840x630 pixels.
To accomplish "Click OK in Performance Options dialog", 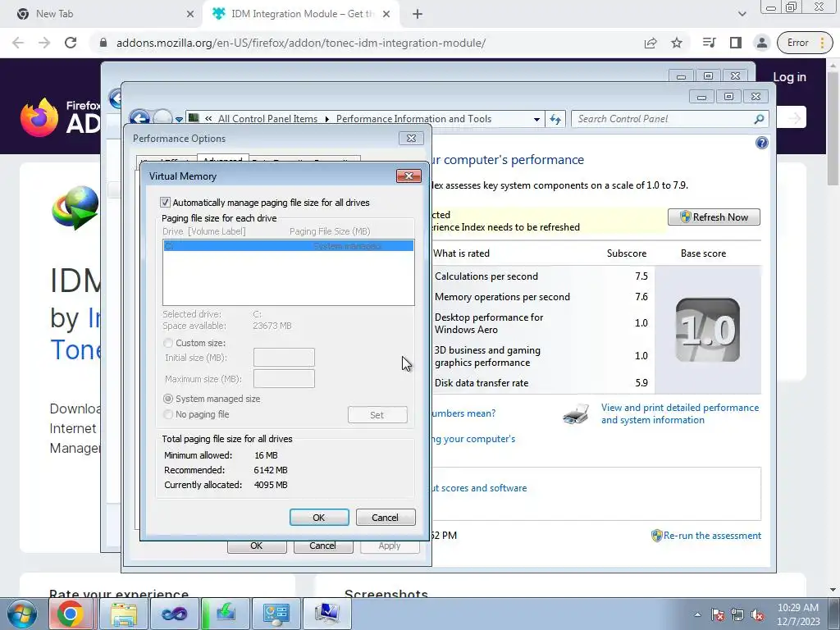I will (x=257, y=546).
